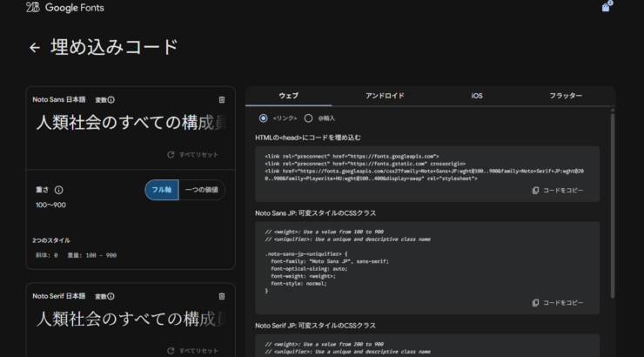
Task: Click the 埋め込みコード page title
Action: pyautogui.click(x=114, y=47)
